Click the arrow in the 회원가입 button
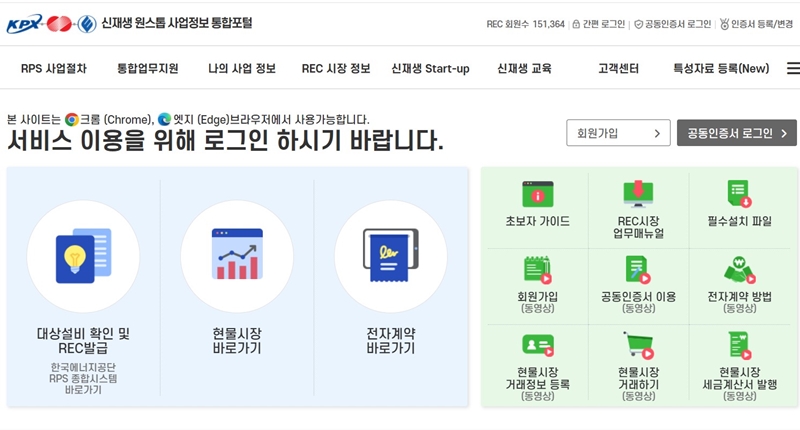This screenshot has width=800, height=430. pos(657,134)
